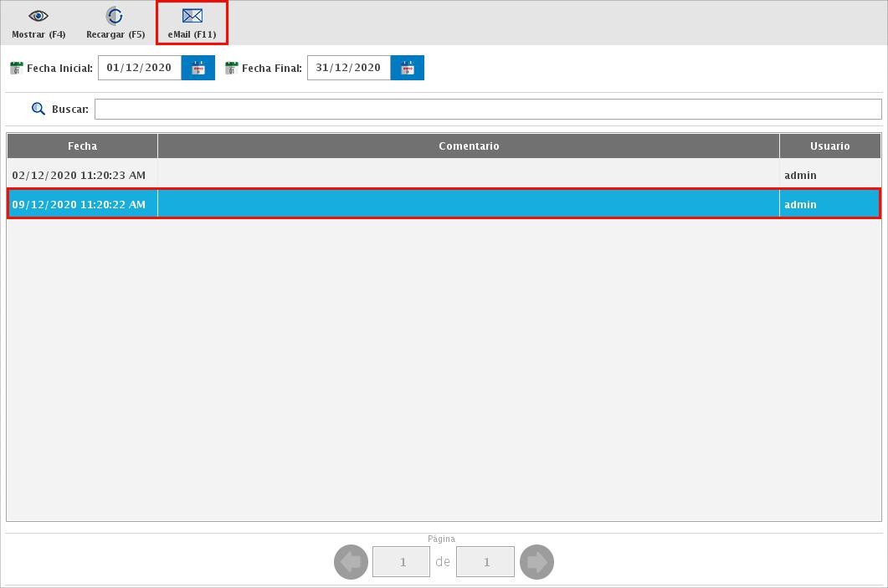
Task: Click the Mostrar (F4) eye icon
Action: coord(38,17)
